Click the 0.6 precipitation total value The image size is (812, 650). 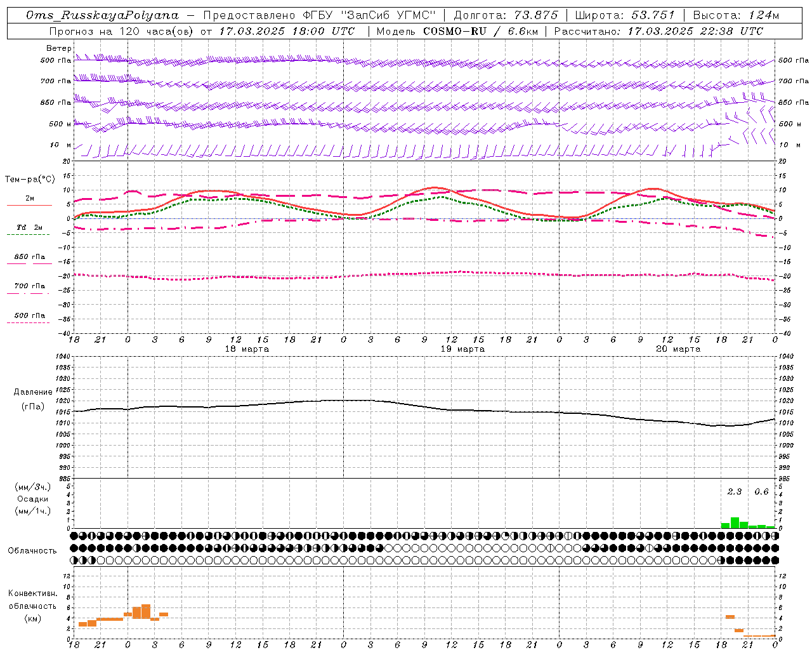761,492
